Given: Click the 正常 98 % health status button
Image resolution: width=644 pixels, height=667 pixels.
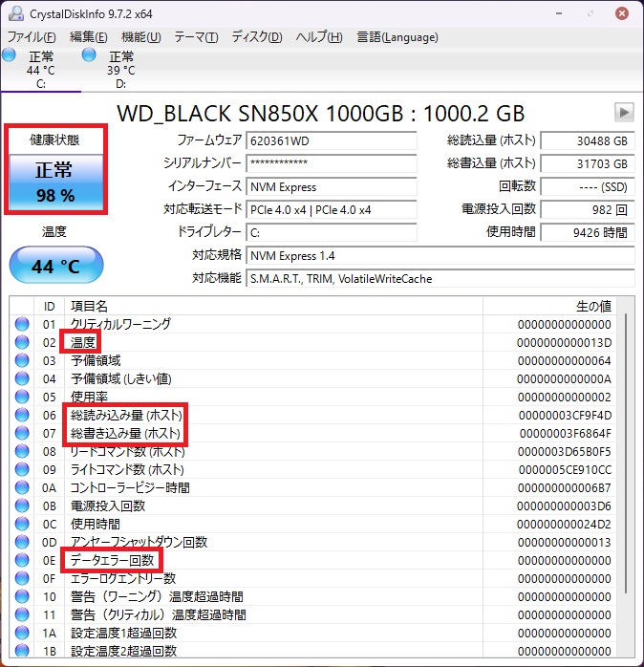Looking at the screenshot, I should pyautogui.click(x=54, y=183).
